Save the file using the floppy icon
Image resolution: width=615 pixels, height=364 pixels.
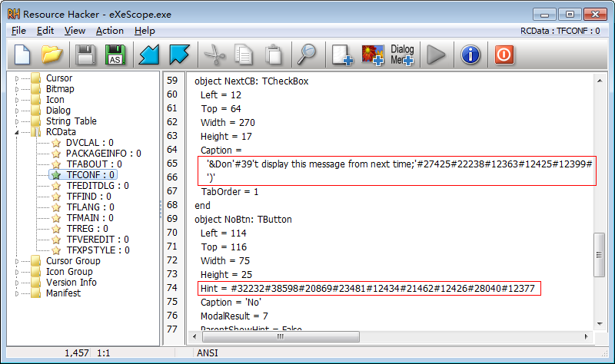(85, 55)
